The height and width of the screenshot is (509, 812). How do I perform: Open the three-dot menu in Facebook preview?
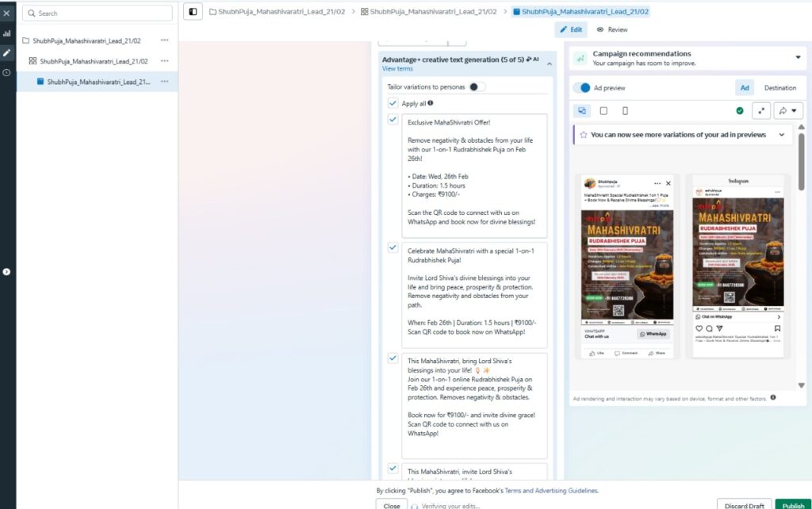point(657,183)
